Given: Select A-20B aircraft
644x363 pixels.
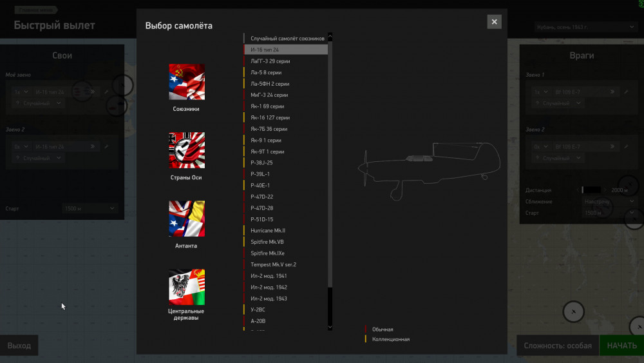Looking at the screenshot, I should pyautogui.click(x=285, y=321).
